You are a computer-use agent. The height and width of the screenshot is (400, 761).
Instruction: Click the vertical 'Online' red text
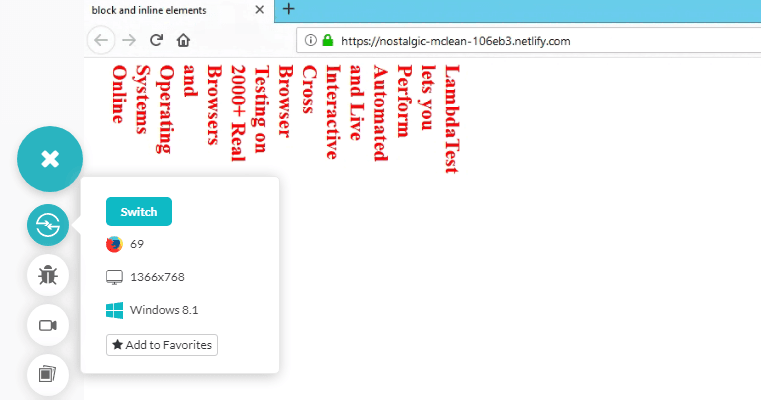(119, 94)
